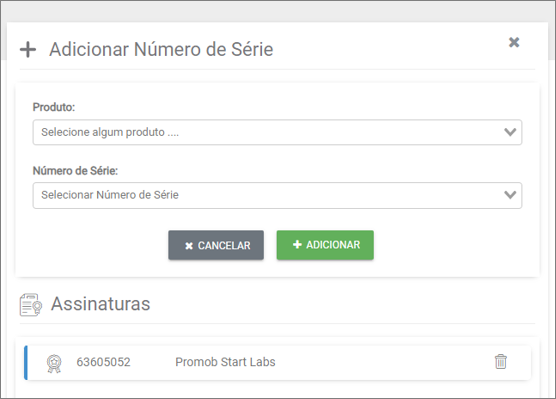Click the medal ribbon icon on subscription row
Screen dimensions: 556x399
click(x=54, y=364)
